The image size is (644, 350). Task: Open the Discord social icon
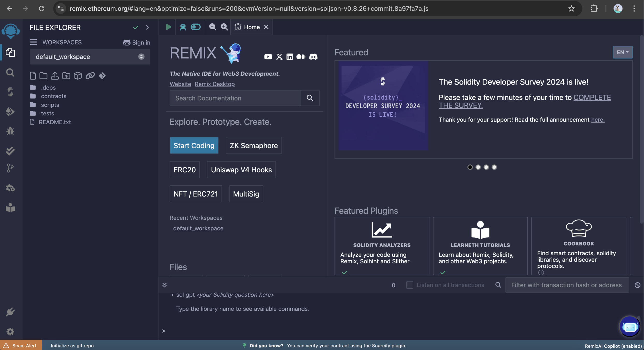coord(313,57)
